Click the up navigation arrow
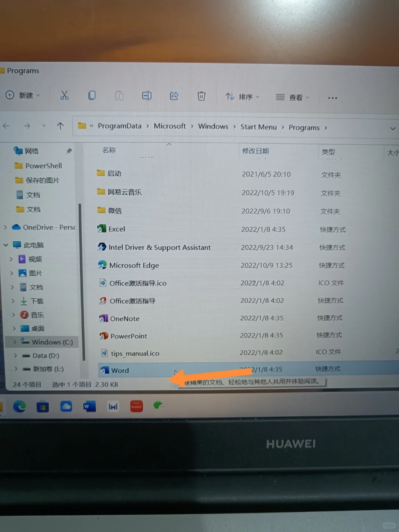399x532 pixels. 60,126
